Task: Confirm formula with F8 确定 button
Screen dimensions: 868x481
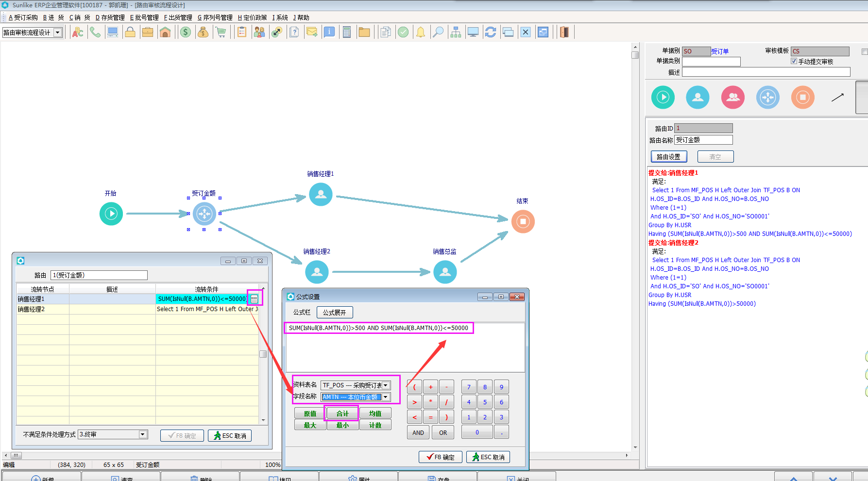Action: pos(441,457)
